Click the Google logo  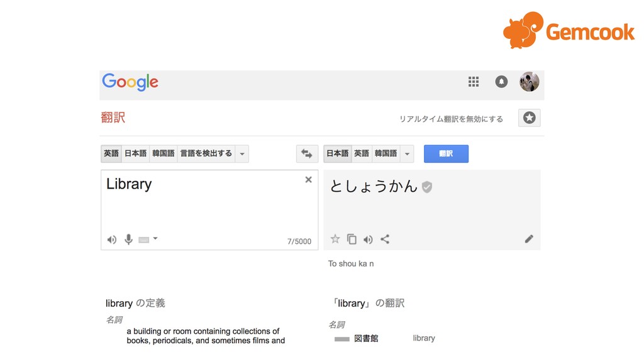click(x=130, y=82)
